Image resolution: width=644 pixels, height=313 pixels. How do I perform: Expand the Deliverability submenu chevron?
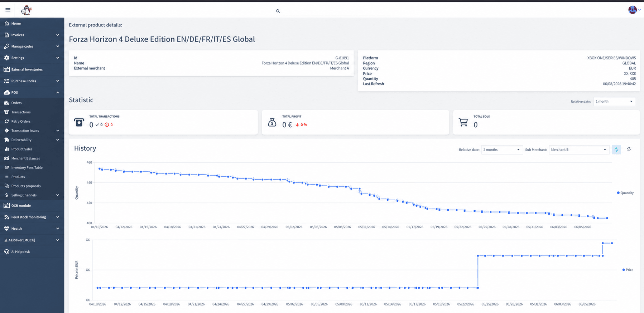[x=58, y=140]
